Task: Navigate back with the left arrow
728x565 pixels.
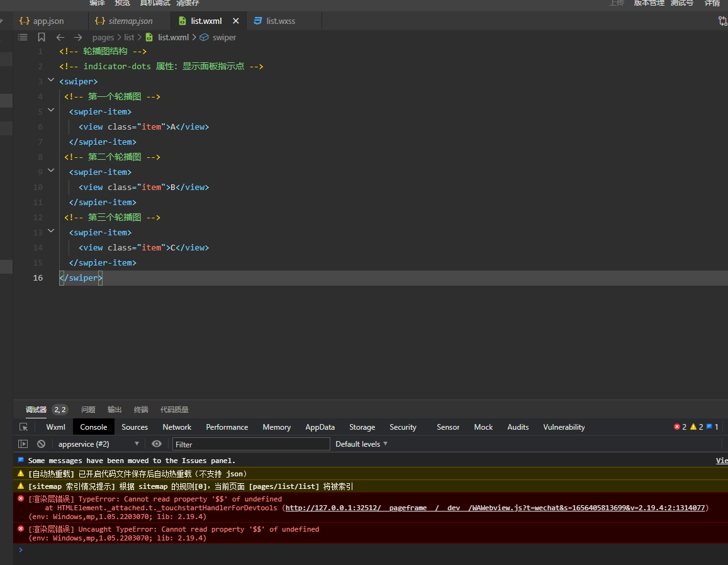Action: tap(60, 37)
